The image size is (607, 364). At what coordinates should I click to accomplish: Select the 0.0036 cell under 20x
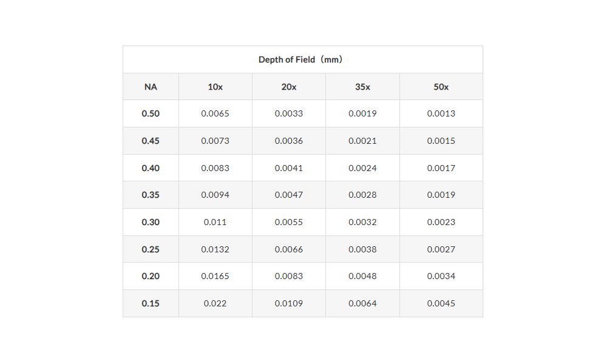pos(289,141)
